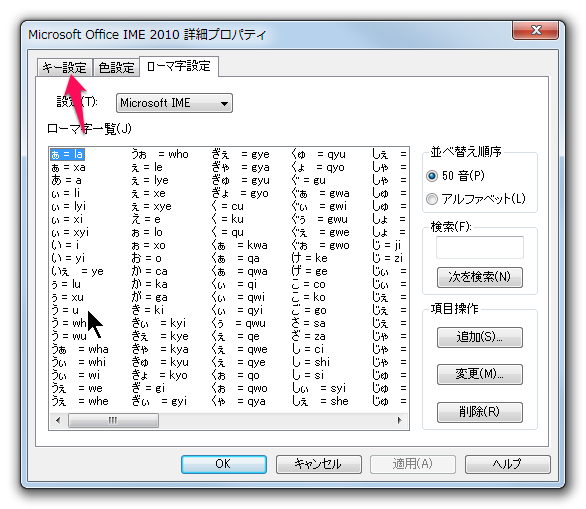Select the 'しぇ = she' entry
Screen dimensions: 586x509
tap(320, 401)
